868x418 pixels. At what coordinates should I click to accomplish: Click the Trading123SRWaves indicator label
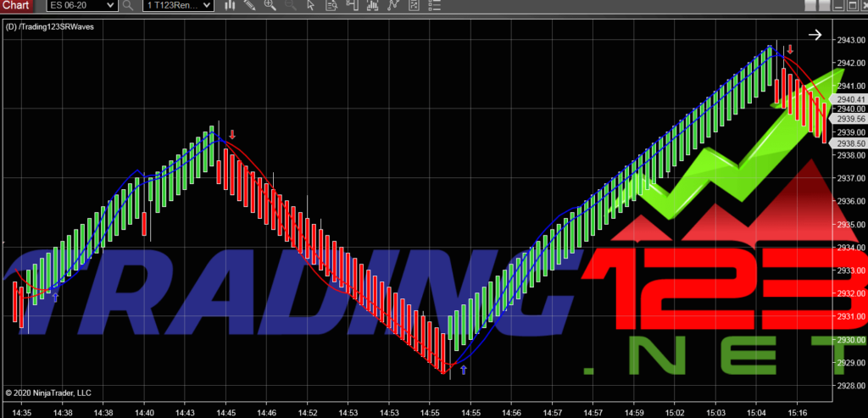click(x=48, y=26)
